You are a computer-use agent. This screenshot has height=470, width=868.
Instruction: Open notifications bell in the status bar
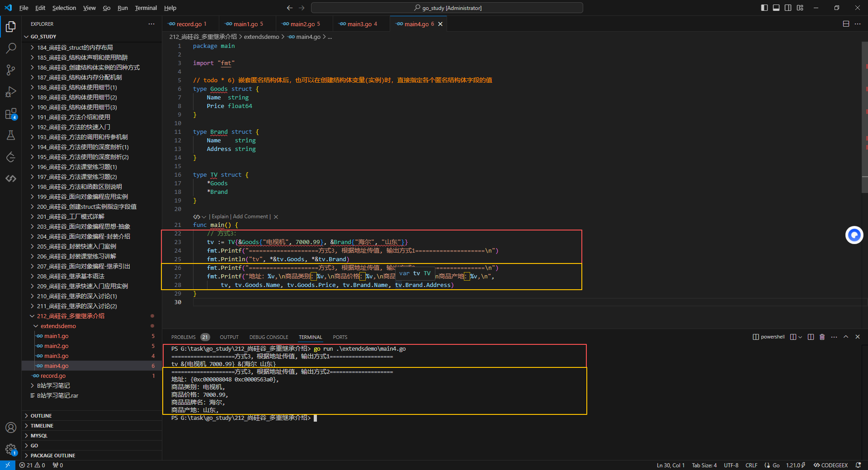coord(858,465)
